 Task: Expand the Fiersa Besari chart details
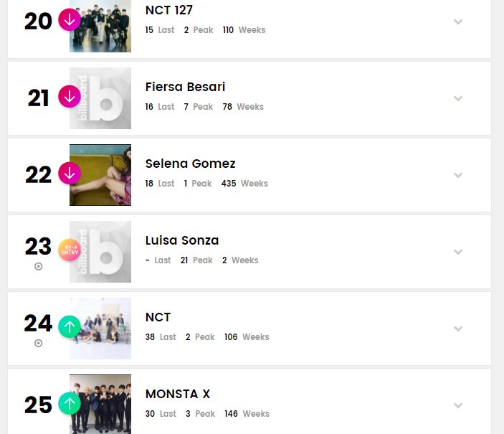(458, 98)
